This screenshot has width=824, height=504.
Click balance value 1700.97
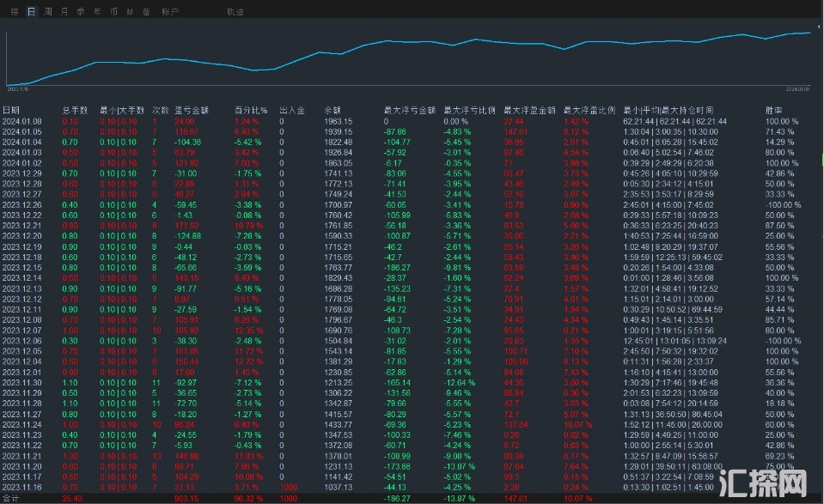point(339,204)
